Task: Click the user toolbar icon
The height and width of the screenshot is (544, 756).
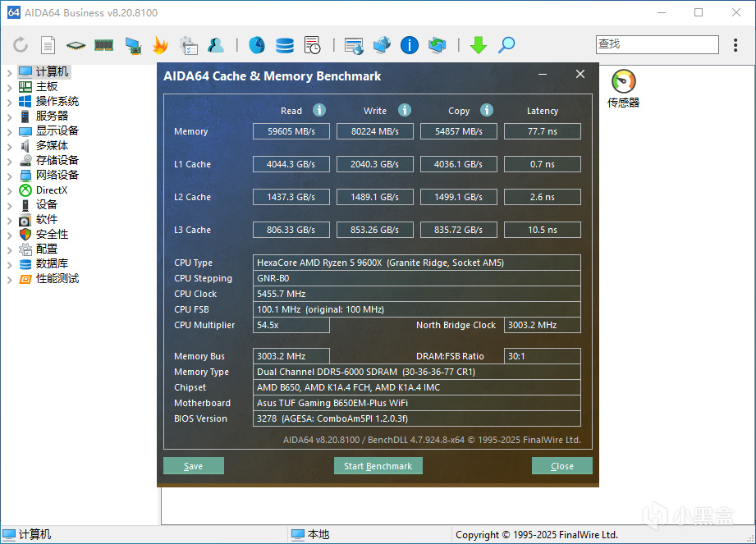Action: coord(216,45)
